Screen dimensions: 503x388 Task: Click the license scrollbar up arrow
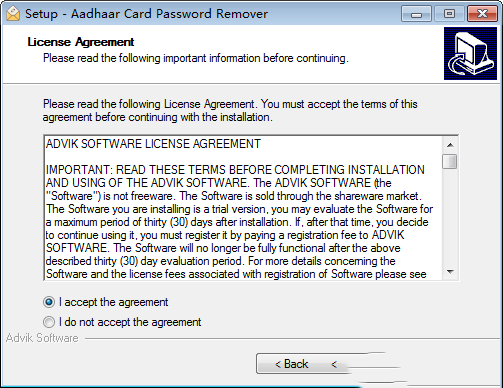coord(450,145)
